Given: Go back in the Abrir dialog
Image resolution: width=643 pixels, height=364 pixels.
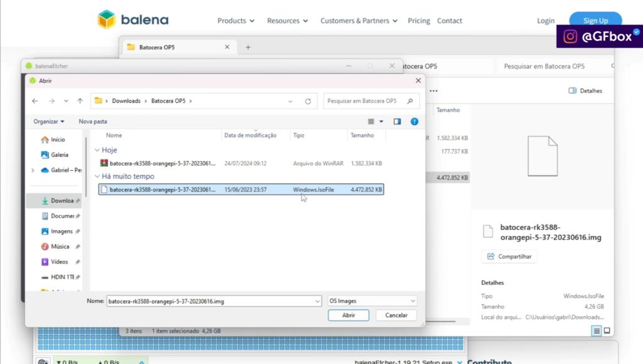Looking at the screenshot, I should click(x=35, y=101).
